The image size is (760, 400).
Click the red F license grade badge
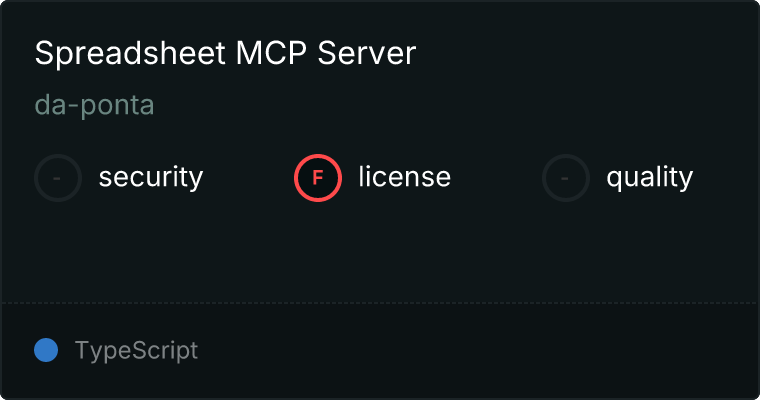[x=318, y=178]
